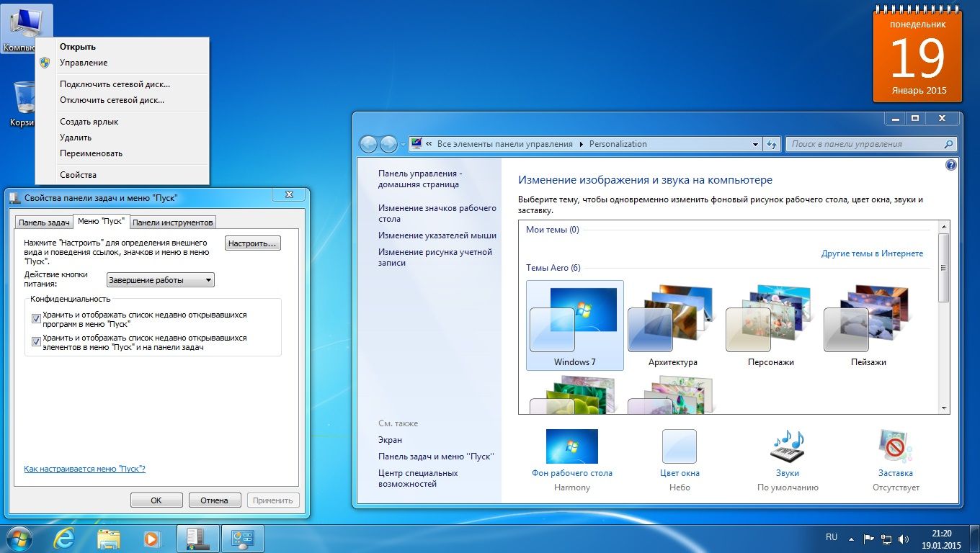Click the search magnifier in Control Panel

[x=948, y=144]
